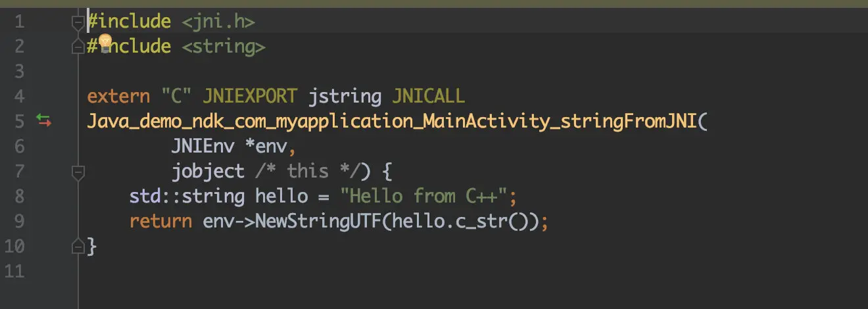Click line number 9 in the gutter

coord(18,222)
